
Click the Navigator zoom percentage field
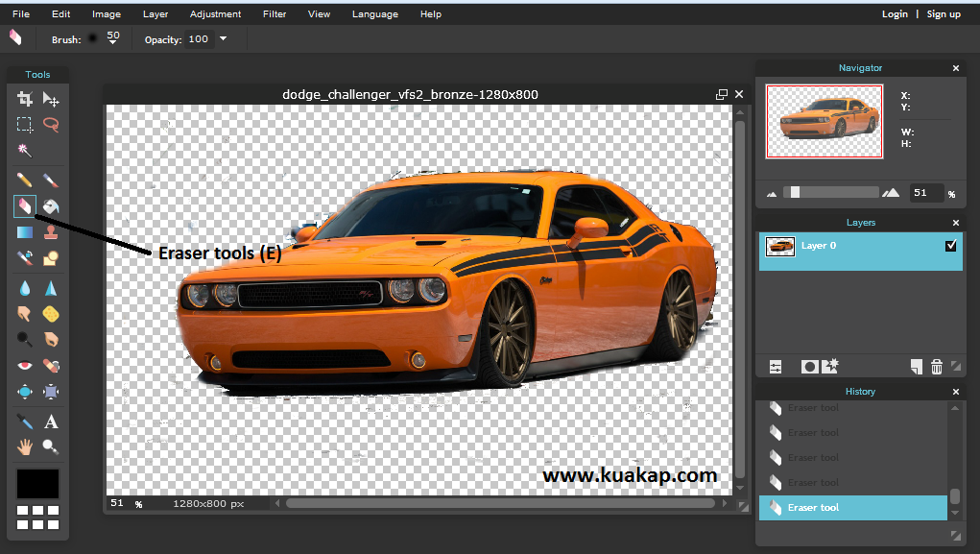(x=925, y=193)
